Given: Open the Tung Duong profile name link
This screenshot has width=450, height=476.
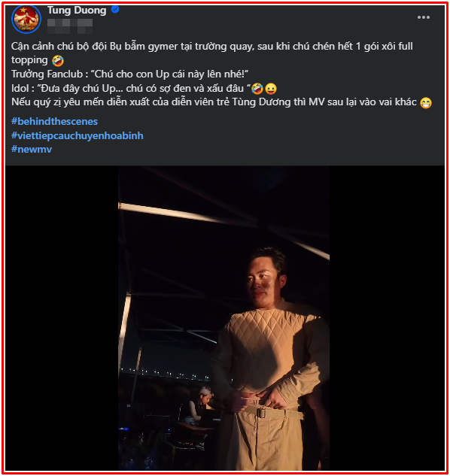Looking at the screenshot, I should coord(77,11).
